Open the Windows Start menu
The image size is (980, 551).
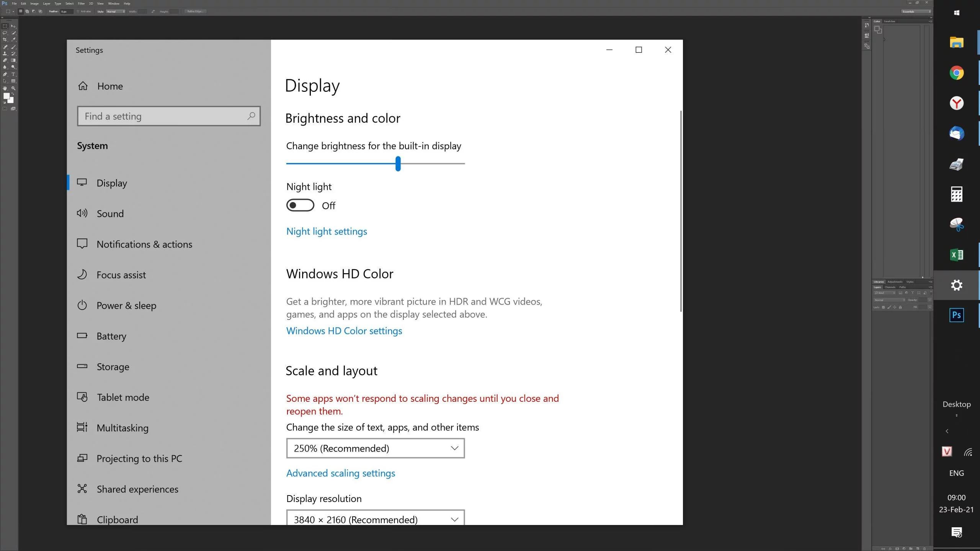[x=956, y=13]
